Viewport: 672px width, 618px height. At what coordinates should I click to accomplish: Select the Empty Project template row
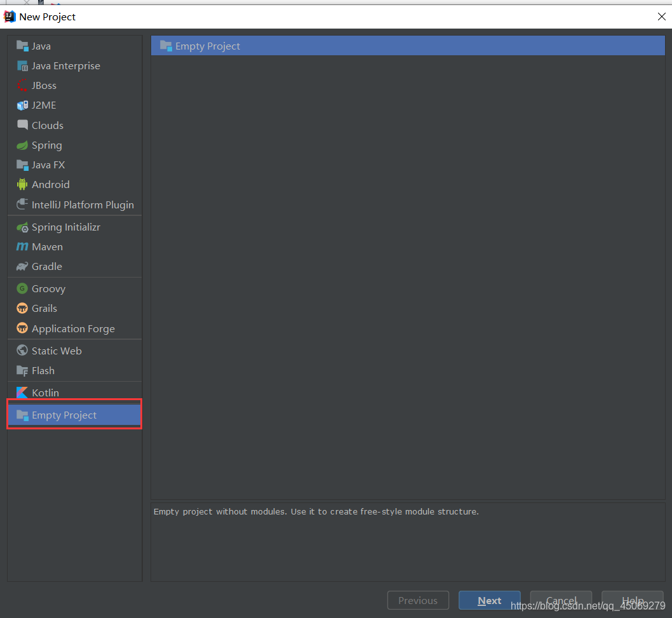[x=408, y=46]
